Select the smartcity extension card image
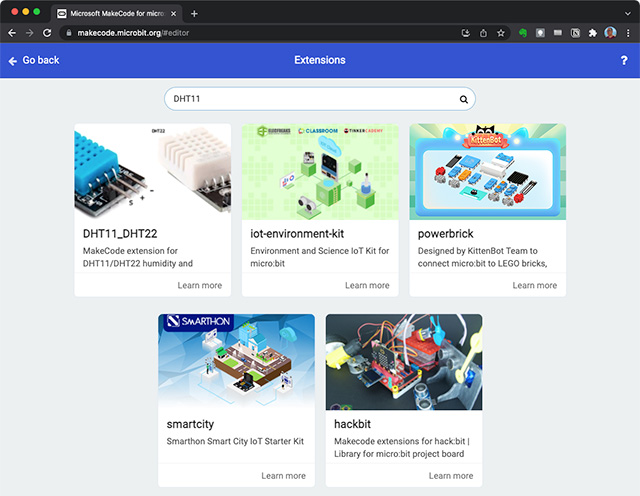 click(236, 361)
